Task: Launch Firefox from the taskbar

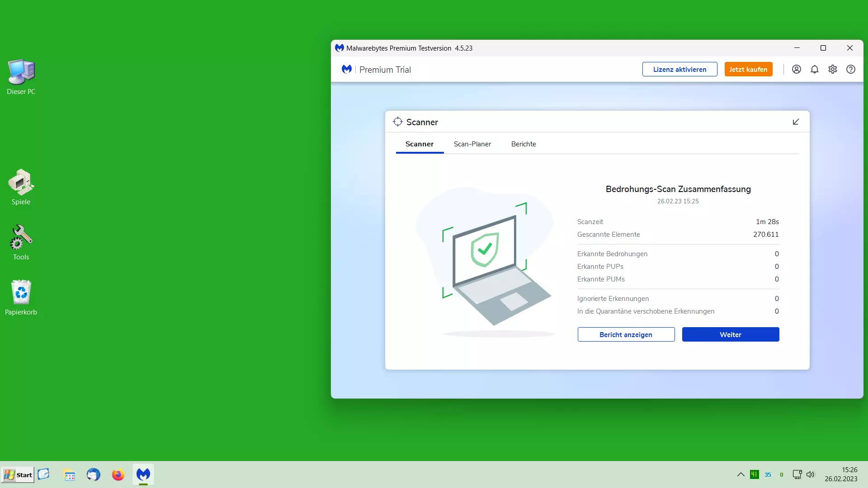Action: (118, 475)
